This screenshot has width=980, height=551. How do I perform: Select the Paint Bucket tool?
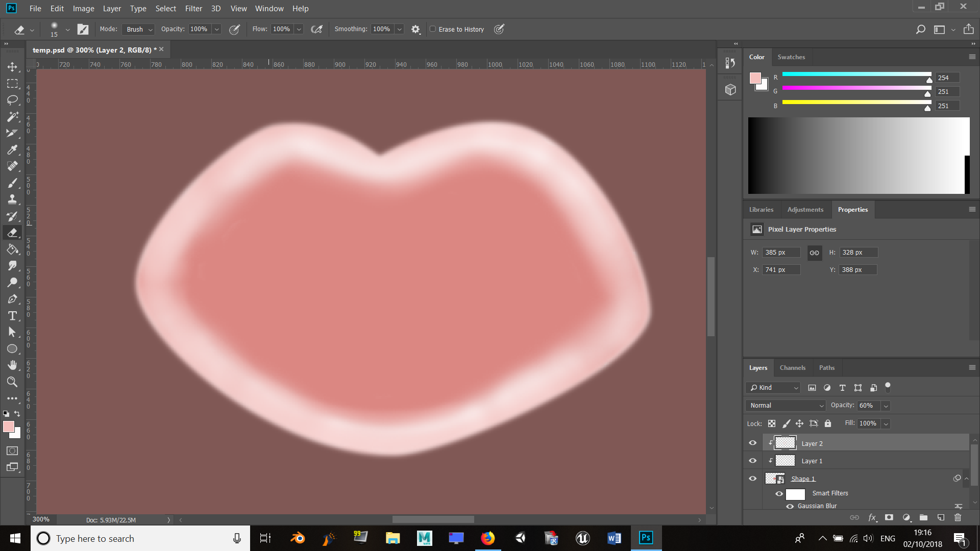13,249
